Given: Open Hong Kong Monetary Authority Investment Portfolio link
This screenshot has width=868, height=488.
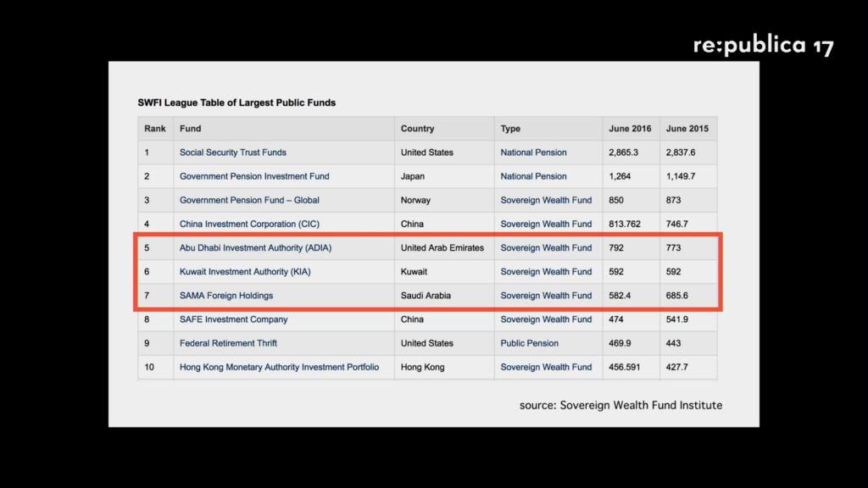Looking at the screenshot, I should coord(279,367).
